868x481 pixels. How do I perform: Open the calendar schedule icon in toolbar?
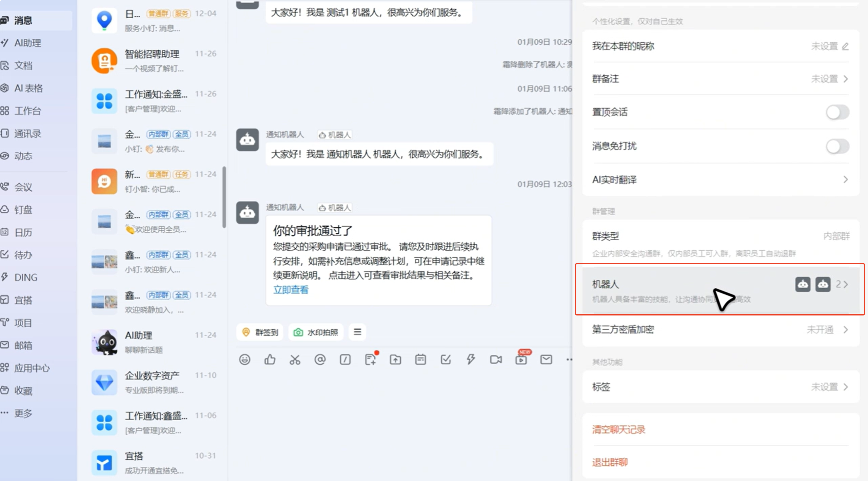[x=420, y=360]
